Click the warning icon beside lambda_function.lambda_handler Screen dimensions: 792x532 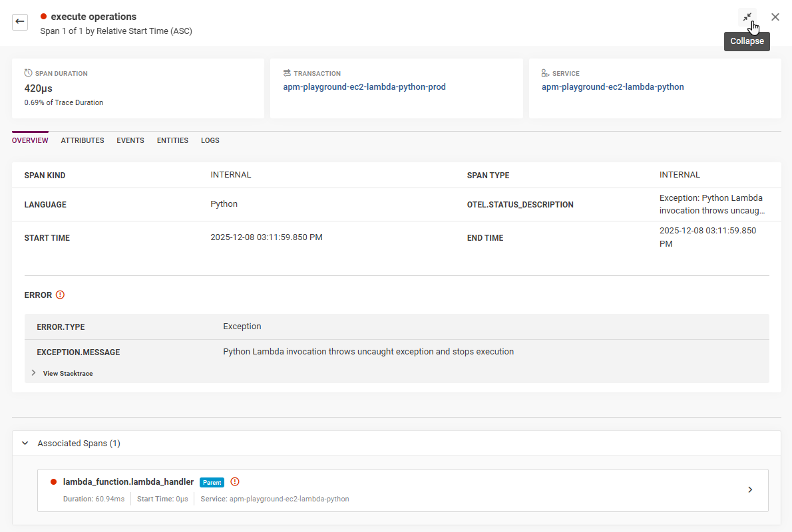coord(234,481)
